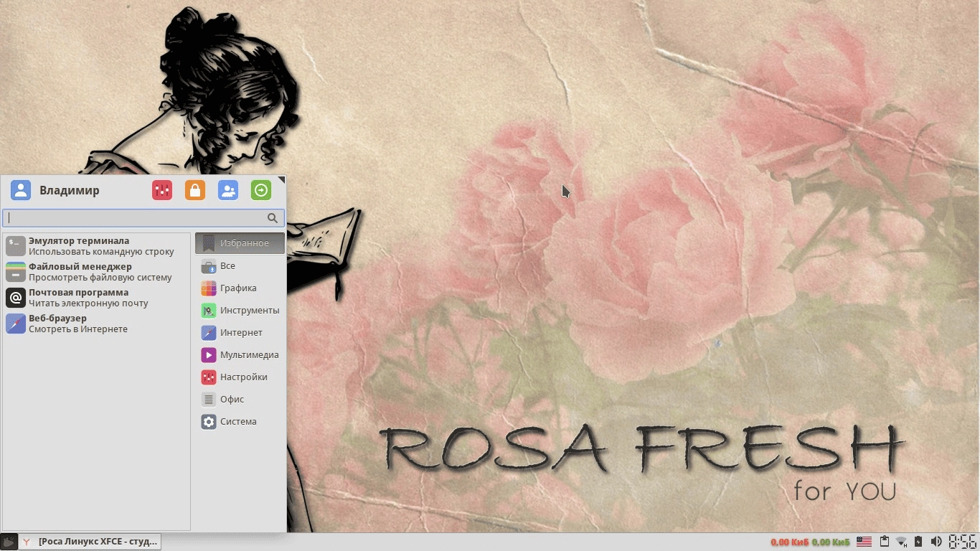This screenshot has width=980, height=551.
Task: Click the green log out icon
Action: (261, 190)
